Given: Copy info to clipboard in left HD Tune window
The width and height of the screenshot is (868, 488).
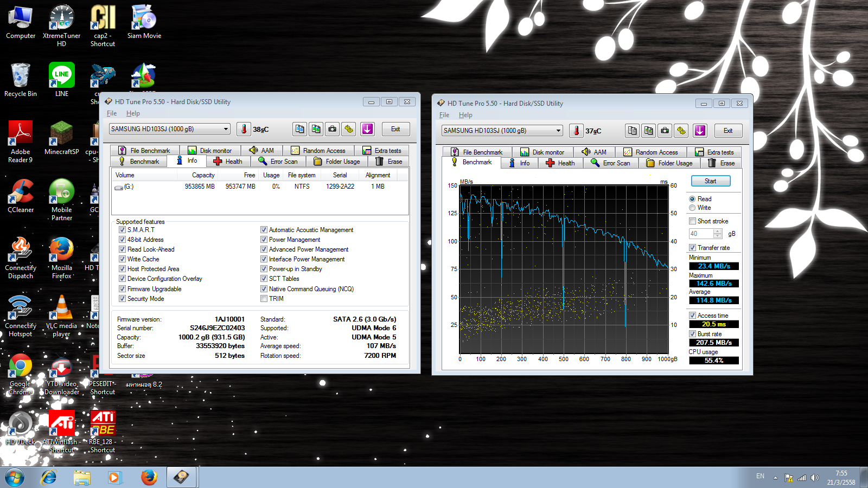Looking at the screenshot, I should (x=299, y=129).
